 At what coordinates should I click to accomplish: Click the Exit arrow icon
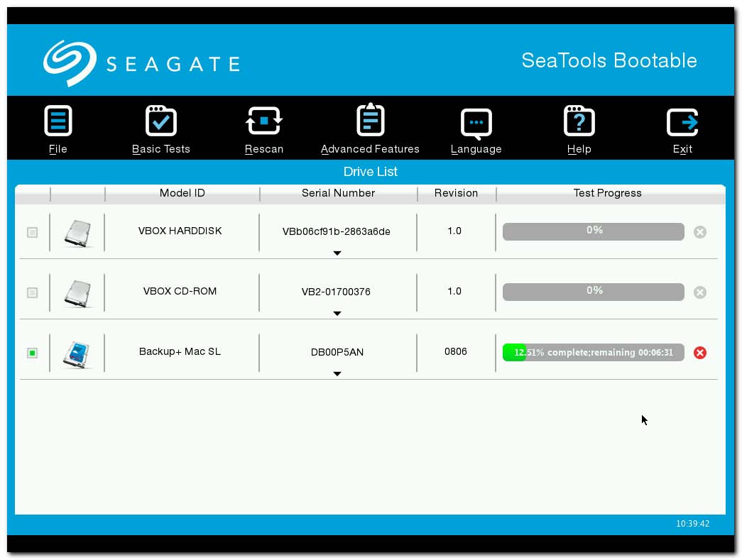[682, 122]
